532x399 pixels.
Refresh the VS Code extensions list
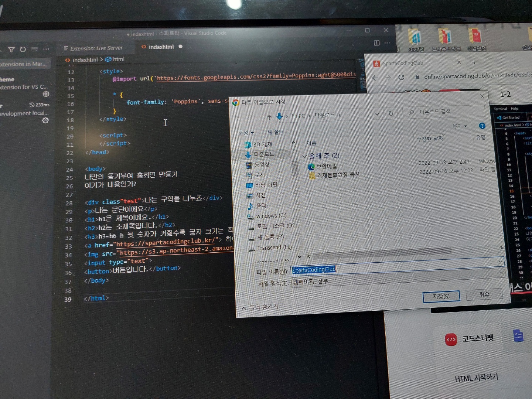tap(23, 49)
